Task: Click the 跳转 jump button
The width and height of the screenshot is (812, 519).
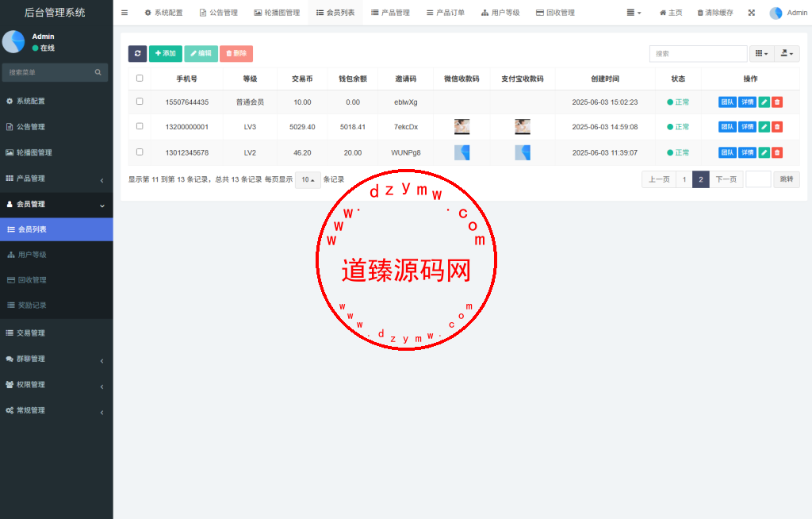Action: pyautogui.click(x=787, y=179)
